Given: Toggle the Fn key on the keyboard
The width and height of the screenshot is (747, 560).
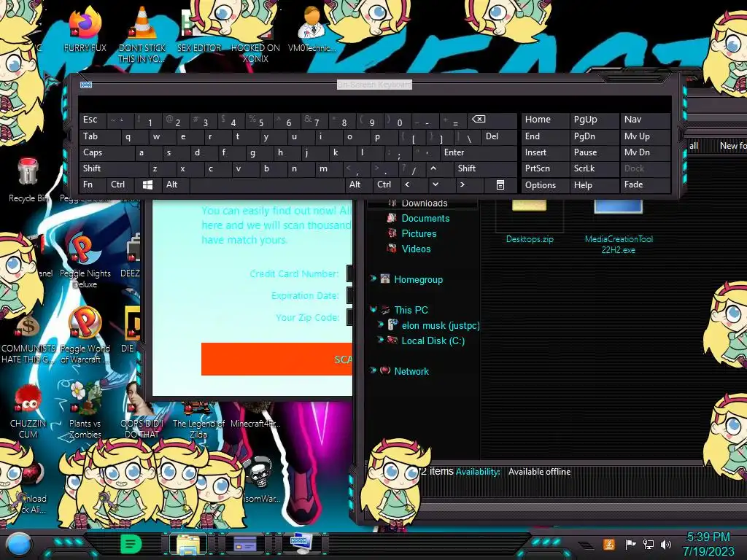Looking at the screenshot, I should click(x=93, y=184).
